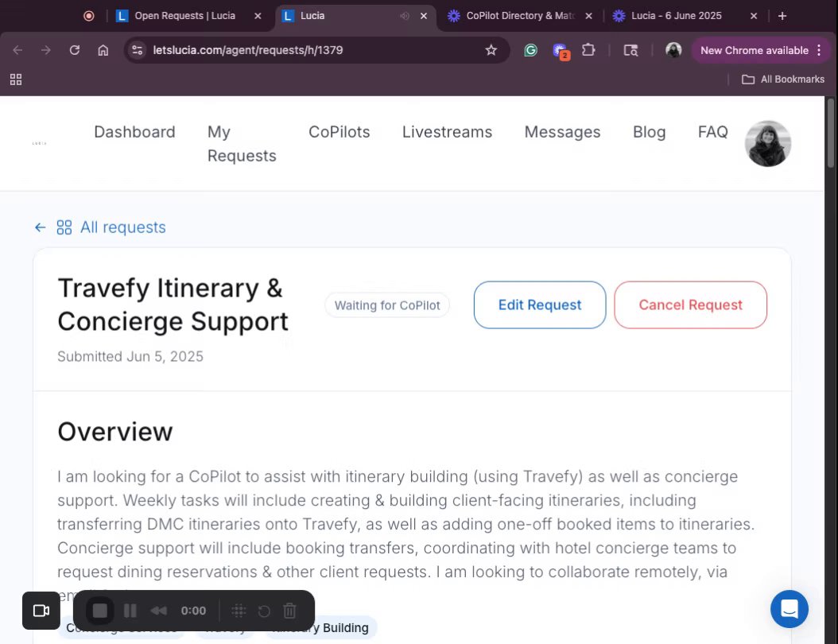
Task: Click Waiting for CoPilot status badge
Action: (x=387, y=305)
